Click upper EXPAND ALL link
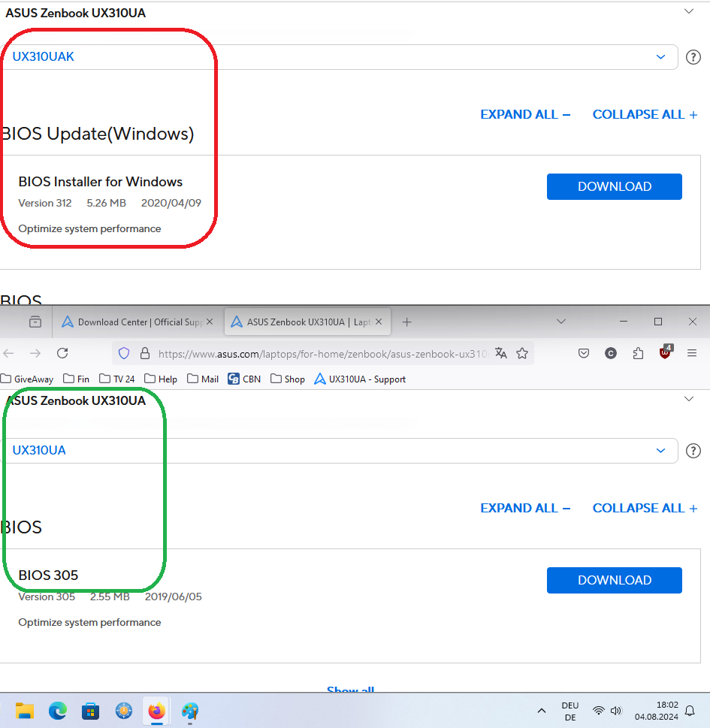The image size is (710, 728). click(x=525, y=114)
